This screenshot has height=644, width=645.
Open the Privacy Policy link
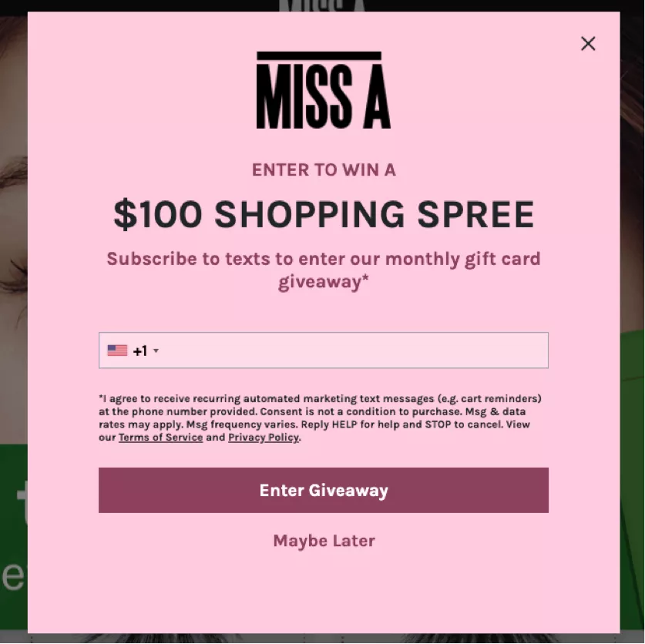[264, 437]
